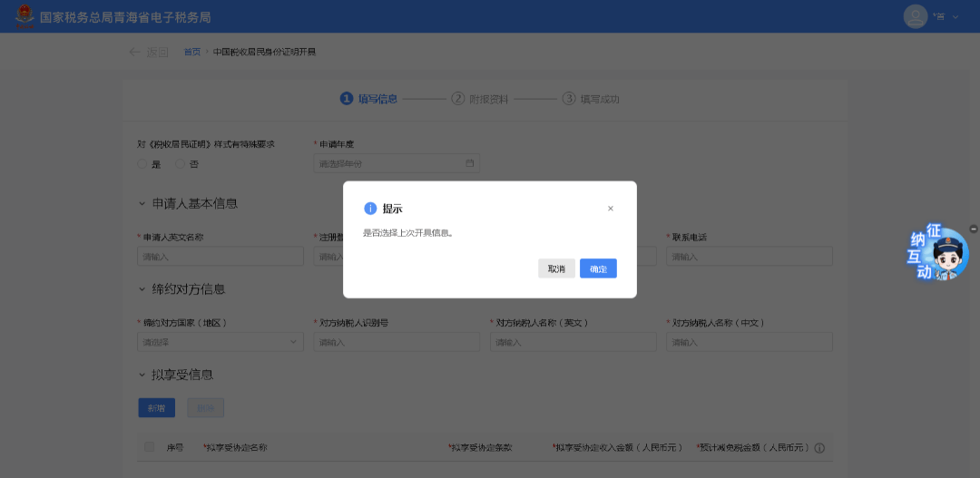
Task: Click the user avatar icon in header
Action: point(916,16)
